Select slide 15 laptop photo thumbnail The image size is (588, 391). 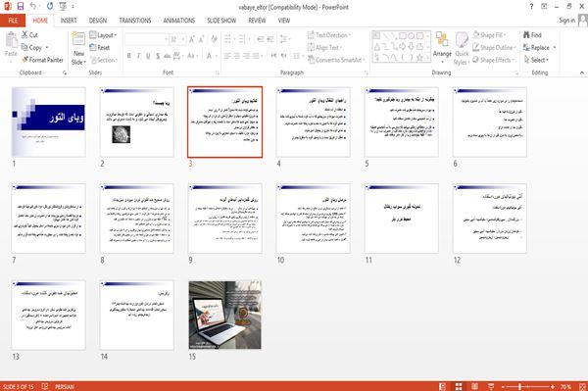pos(225,315)
